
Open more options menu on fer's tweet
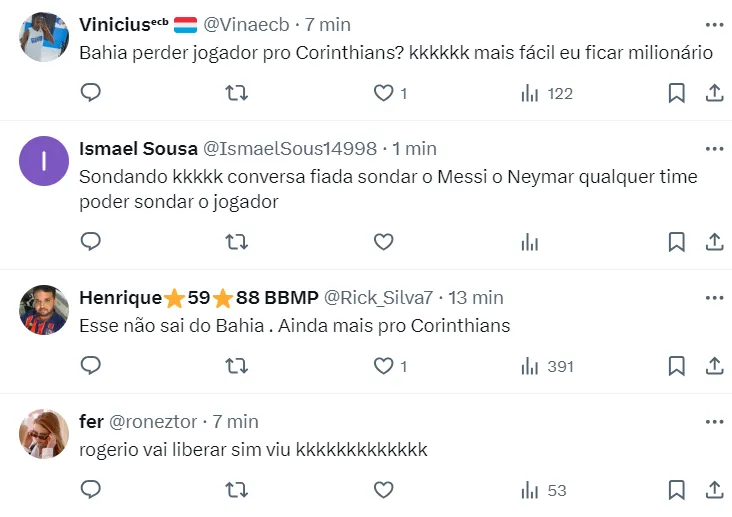point(714,421)
